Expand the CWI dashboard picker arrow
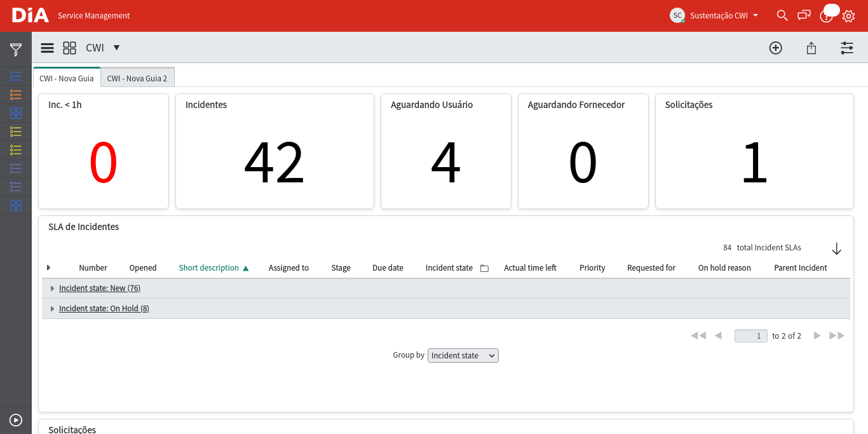The width and height of the screenshot is (868, 434). [116, 48]
